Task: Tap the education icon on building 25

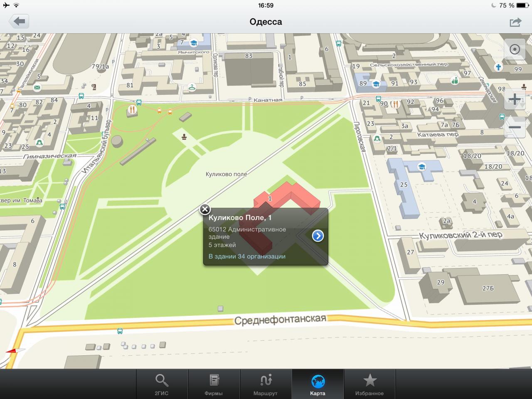Action: [x=422, y=167]
